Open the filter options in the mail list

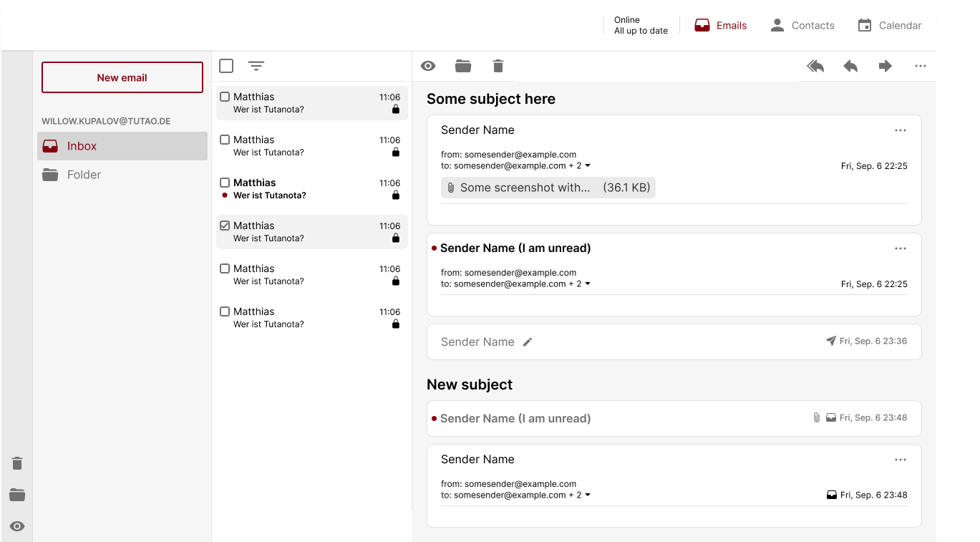coord(256,65)
